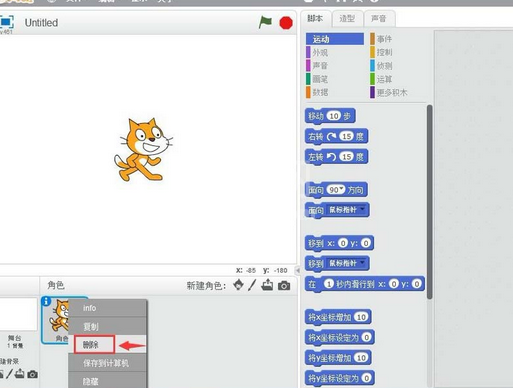This screenshot has width=513, height=388.
Task: Select the 更多积木 block category
Action: (x=389, y=92)
